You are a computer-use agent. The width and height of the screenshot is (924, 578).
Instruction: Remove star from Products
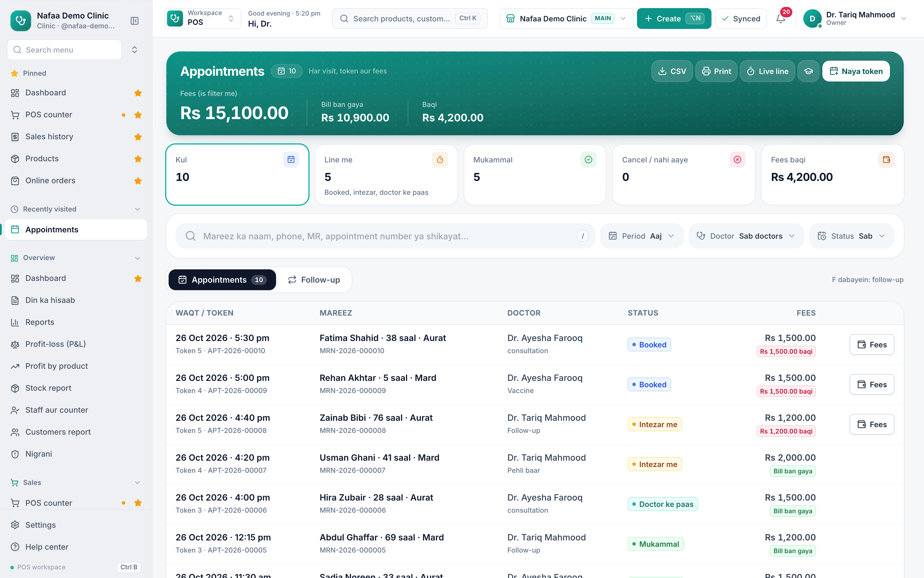point(138,159)
